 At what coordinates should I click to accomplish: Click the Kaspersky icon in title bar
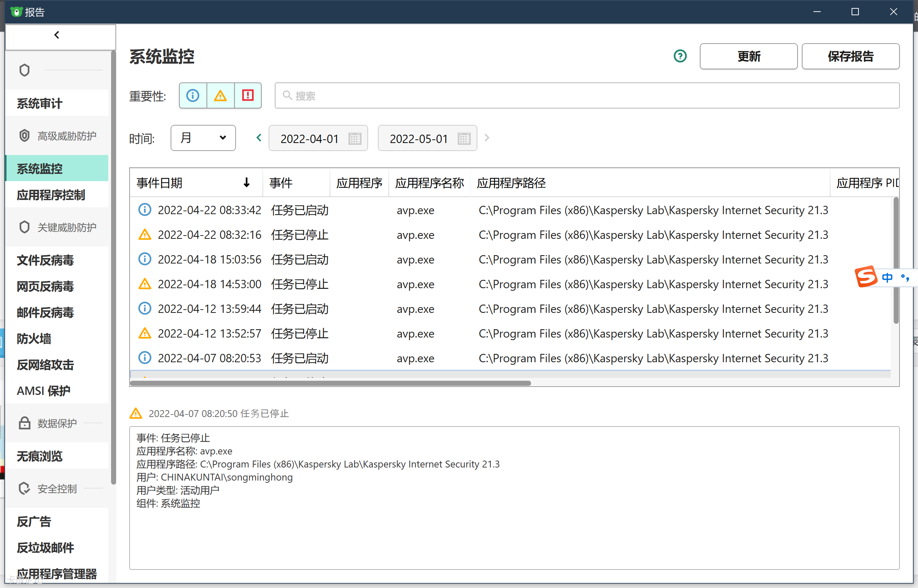(16, 12)
